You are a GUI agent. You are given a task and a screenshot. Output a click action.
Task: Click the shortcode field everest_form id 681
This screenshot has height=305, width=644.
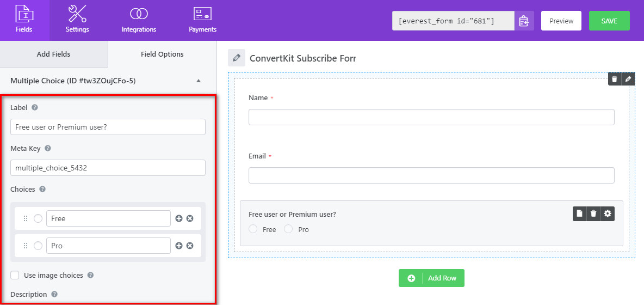[x=453, y=21]
